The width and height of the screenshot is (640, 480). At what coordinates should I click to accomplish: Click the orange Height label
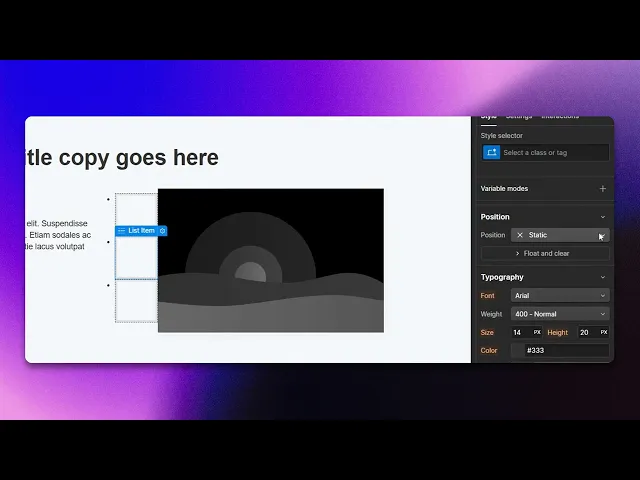[x=558, y=333]
